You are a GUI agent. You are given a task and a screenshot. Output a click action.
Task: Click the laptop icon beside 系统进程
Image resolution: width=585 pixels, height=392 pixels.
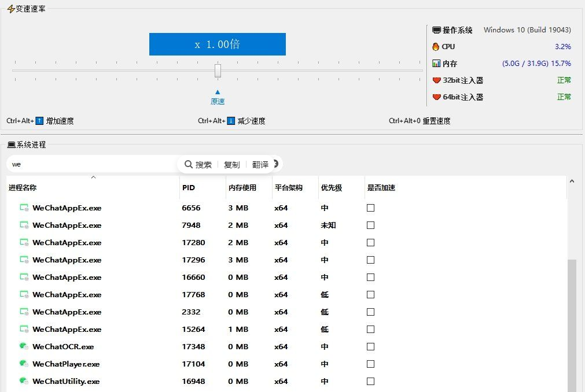[x=12, y=145]
